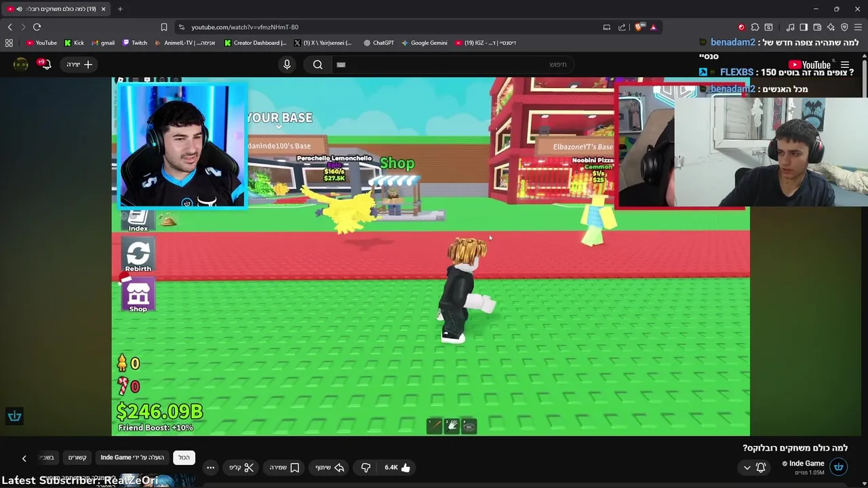The height and width of the screenshot is (488, 868).
Task: Open notification bell dropdown for channel
Action: tap(754, 468)
